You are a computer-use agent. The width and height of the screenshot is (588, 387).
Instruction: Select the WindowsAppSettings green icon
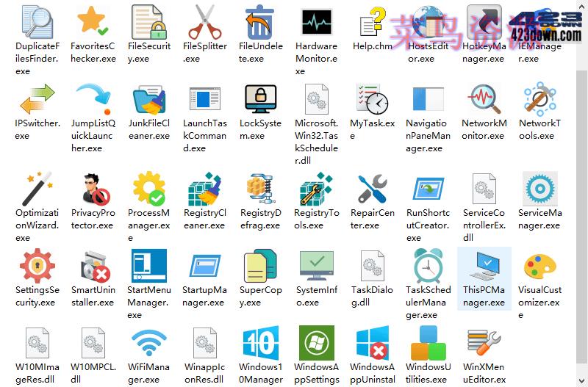(317, 343)
